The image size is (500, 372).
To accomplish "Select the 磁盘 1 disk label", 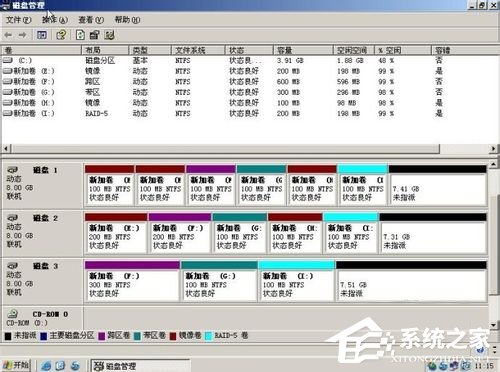I will (x=45, y=170).
